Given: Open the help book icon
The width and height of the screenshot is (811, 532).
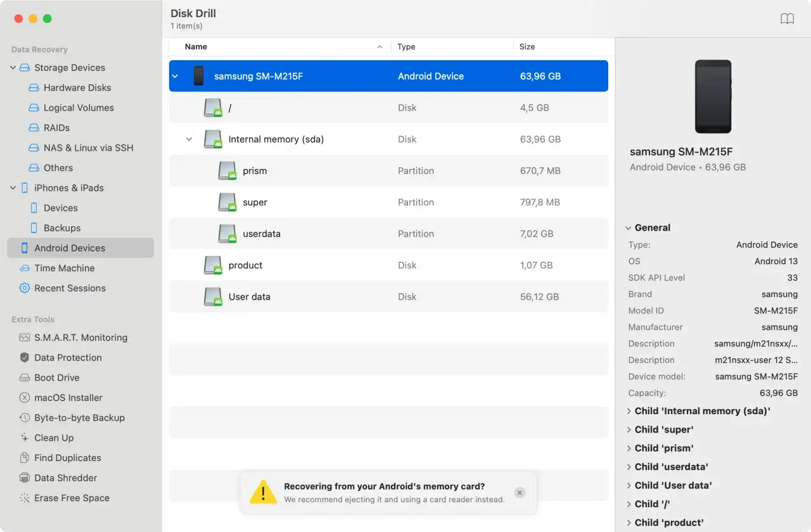Looking at the screenshot, I should pos(787,19).
